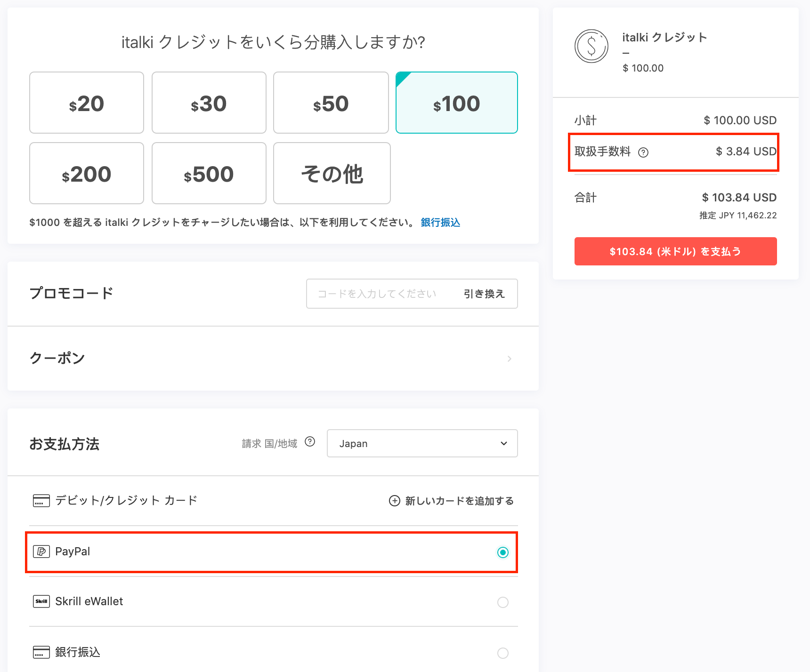The width and height of the screenshot is (810, 672).
Task: Choose the $50 credit option
Action: [x=331, y=103]
